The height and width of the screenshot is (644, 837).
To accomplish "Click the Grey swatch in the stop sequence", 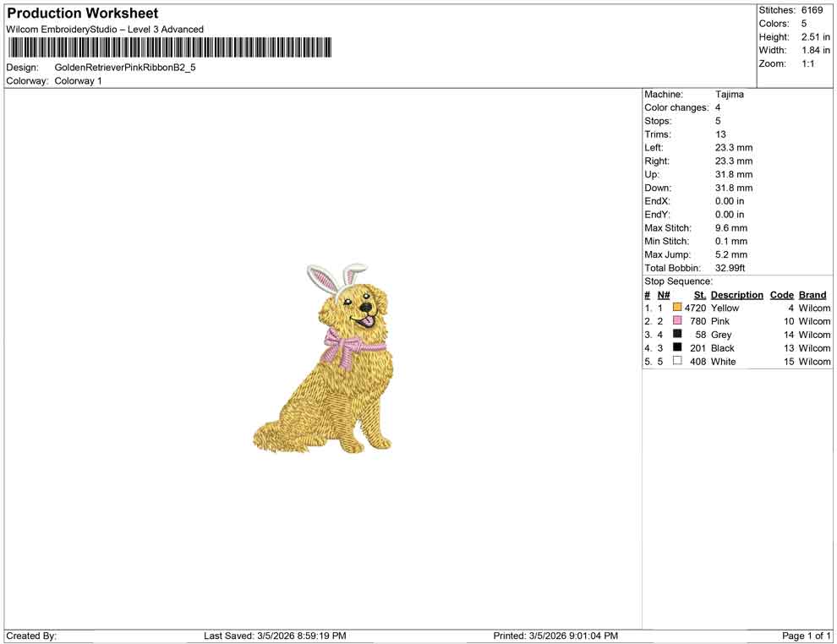I will click(x=676, y=335).
